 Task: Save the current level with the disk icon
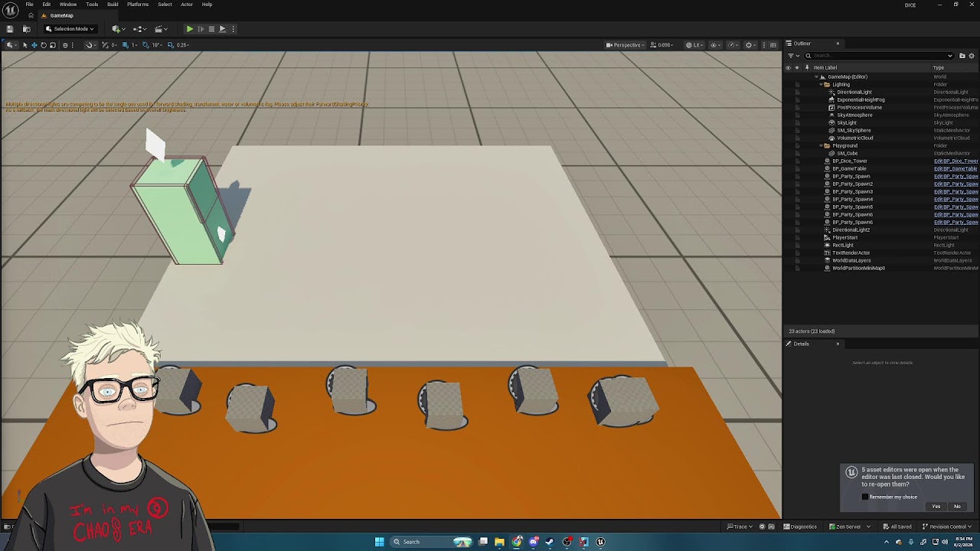pos(9,29)
